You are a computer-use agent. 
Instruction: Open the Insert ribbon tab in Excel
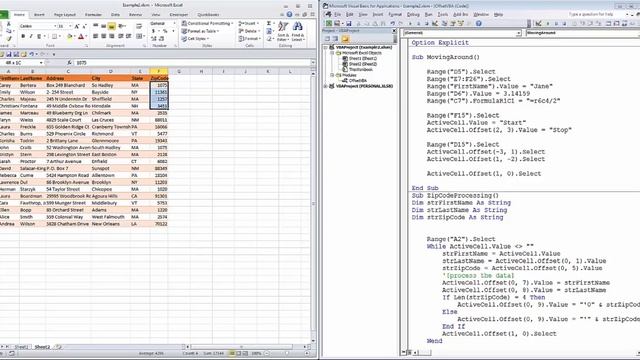pyautogui.click(x=39, y=15)
